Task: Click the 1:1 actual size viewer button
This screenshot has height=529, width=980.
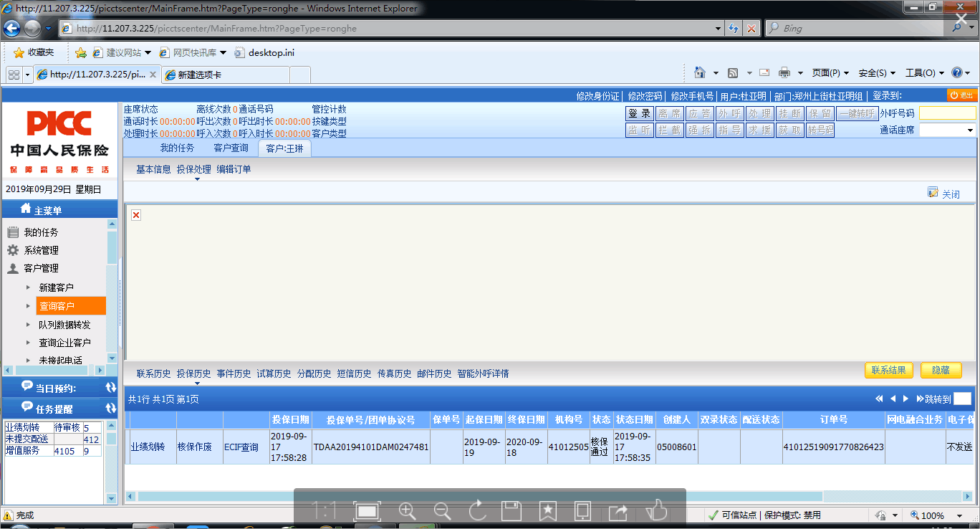Action: [325, 510]
